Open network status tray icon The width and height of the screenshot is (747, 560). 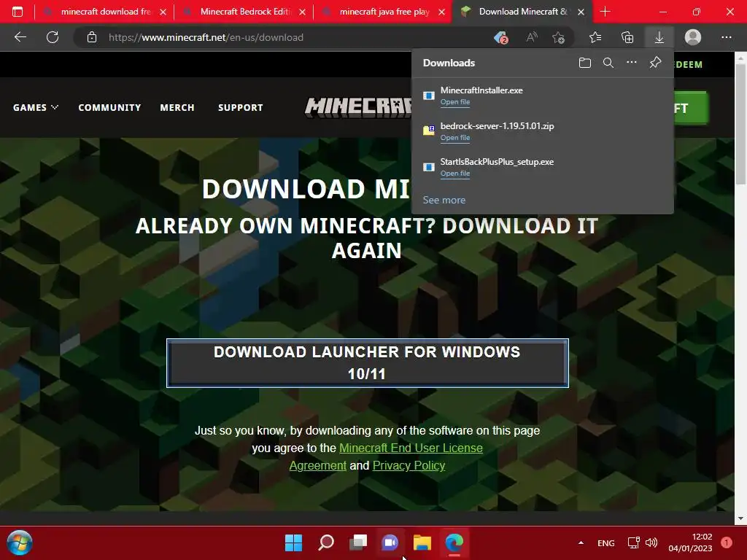(634, 542)
